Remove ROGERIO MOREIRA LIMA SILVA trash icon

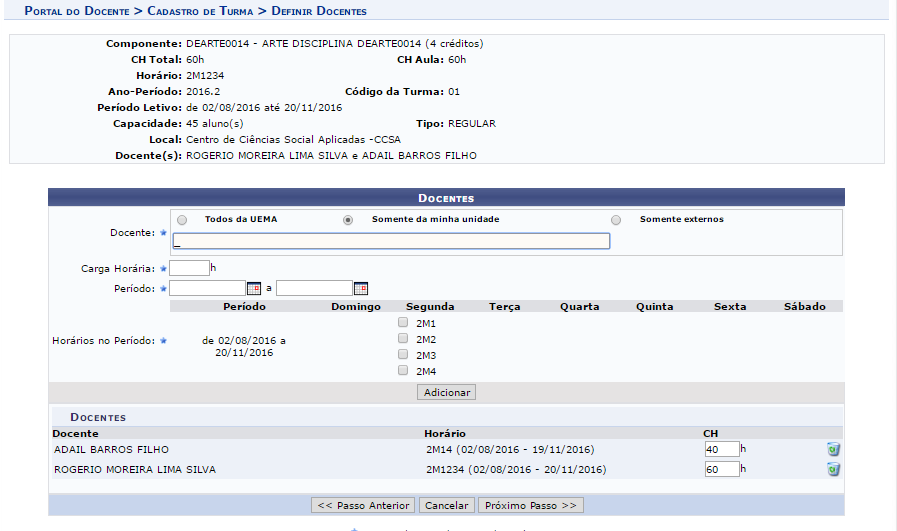pyautogui.click(x=834, y=469)
